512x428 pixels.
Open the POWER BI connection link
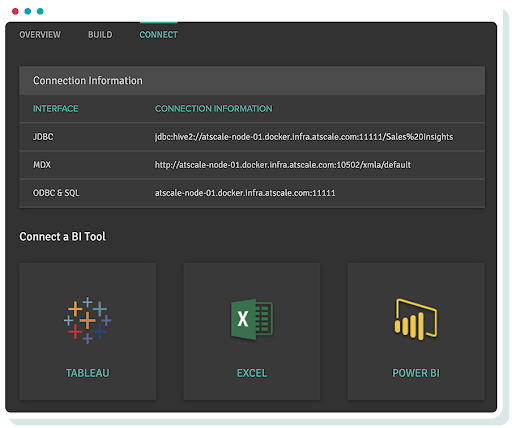click(416, 373)
